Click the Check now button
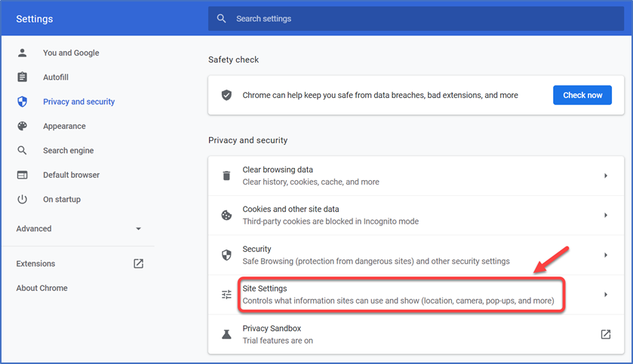 click(x=582, y=95)
